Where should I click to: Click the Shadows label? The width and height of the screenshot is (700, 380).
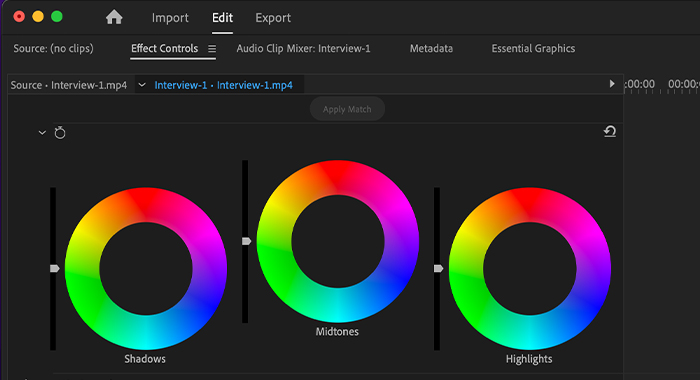[145, 359]
